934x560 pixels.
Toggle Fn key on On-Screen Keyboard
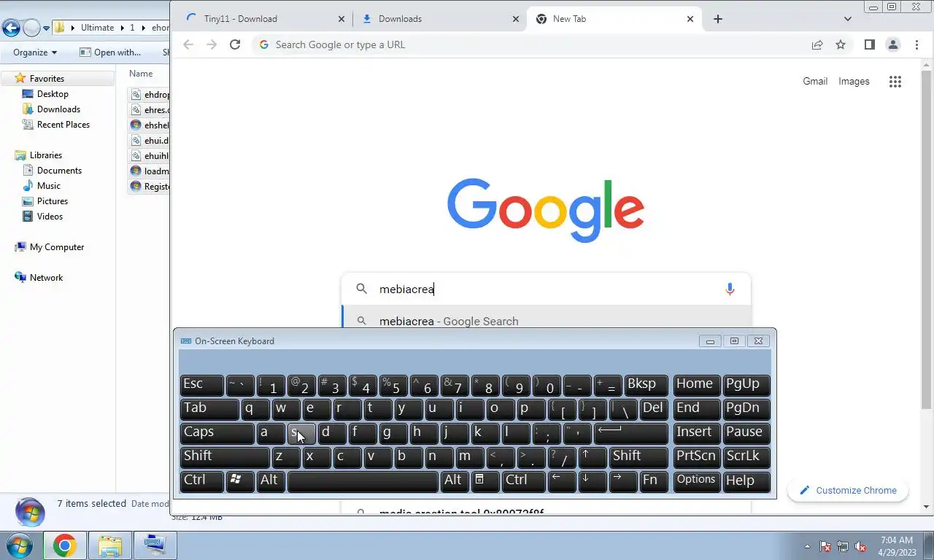coord(654,481)
